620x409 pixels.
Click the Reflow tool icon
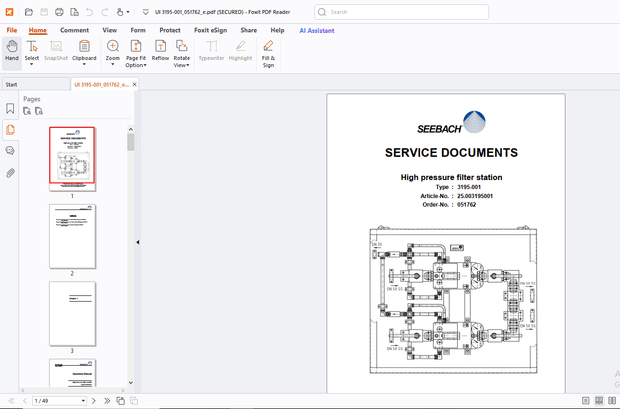pyautogui.click(x=160, y=47)
